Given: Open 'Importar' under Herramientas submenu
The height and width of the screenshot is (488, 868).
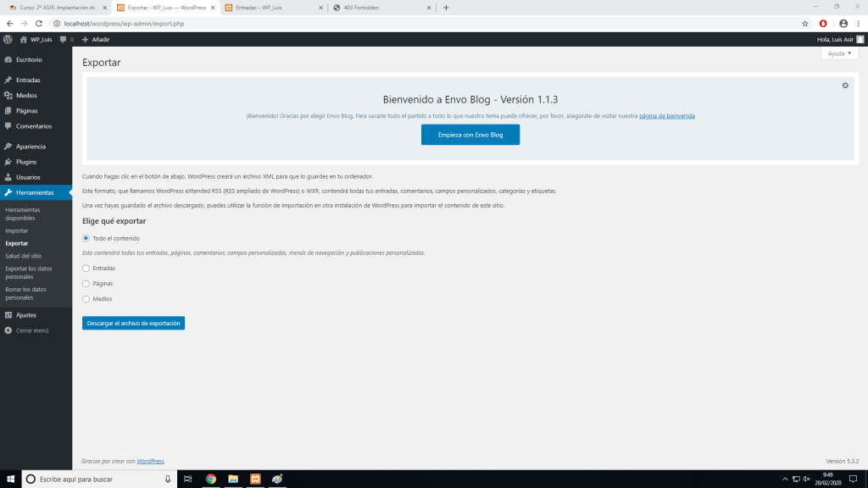Looking at the screenshot, I should click(x=16, y=230).
